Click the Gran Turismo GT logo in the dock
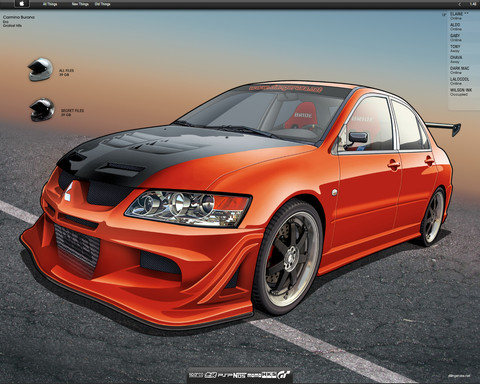This screenshot has height=384, width=480. pos(283,375)
